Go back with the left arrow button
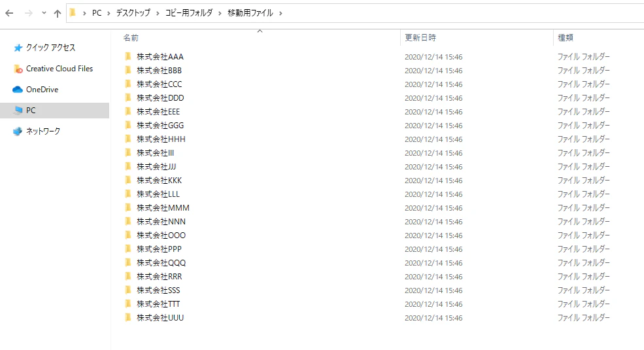 click(9, 13)
